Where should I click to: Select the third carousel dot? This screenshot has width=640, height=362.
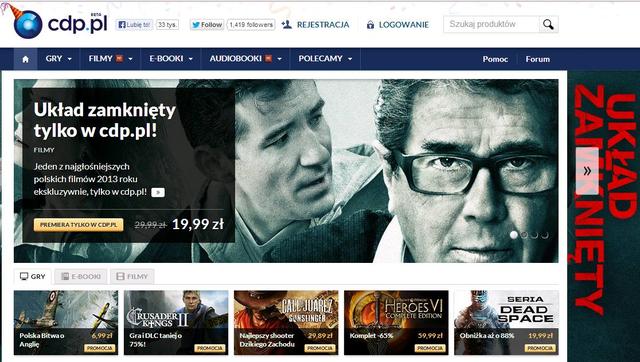tap(535, 235)
